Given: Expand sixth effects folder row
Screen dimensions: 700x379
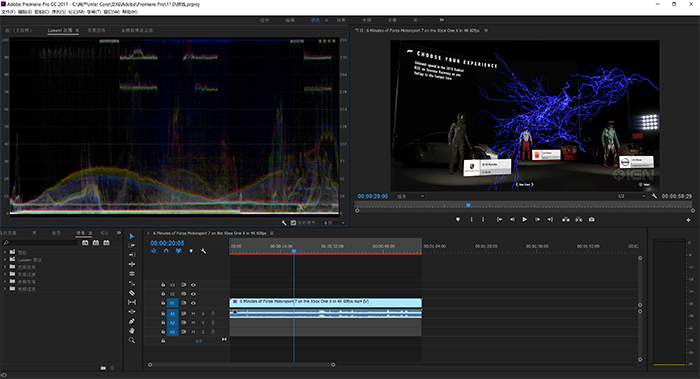Looking at the screenshot, I should coord(5,289).
